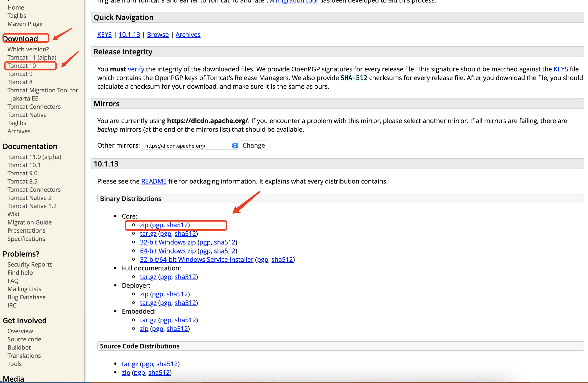The image size is (588, 383).
Task: Jump to 10.1.13 in Quick Navigation
Action: [129, 35]
